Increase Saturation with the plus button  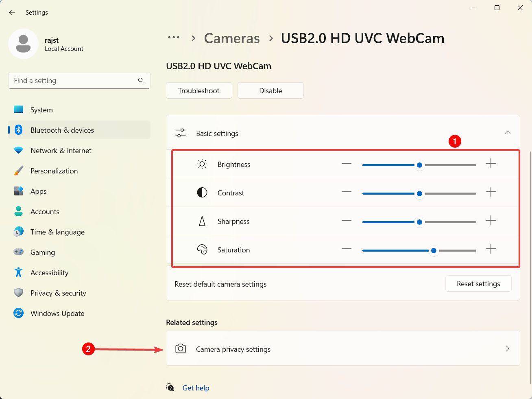(x=491, y=249)
